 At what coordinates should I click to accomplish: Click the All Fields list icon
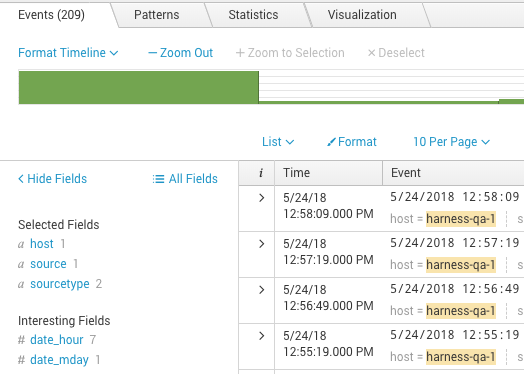tap(158, 179)
